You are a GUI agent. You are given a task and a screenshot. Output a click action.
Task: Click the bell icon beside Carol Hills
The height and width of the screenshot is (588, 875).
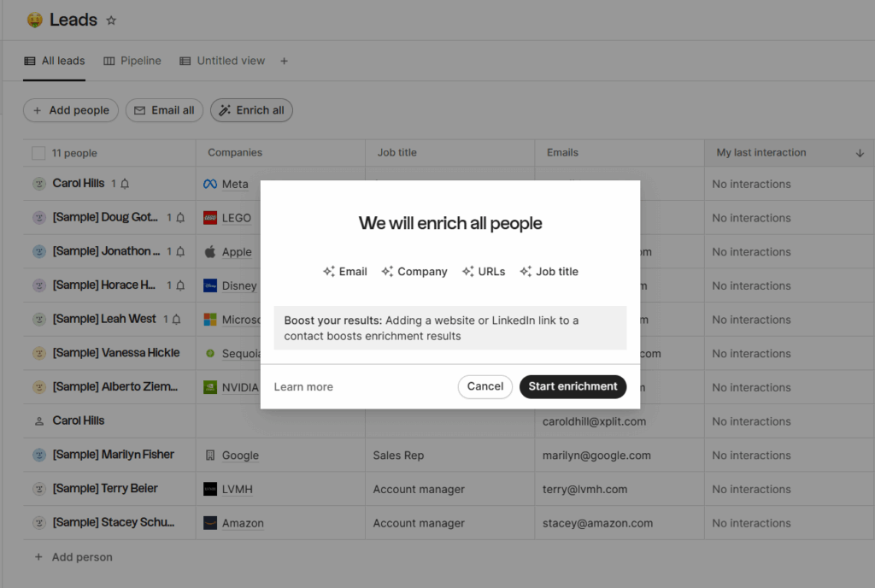point(125,184)
